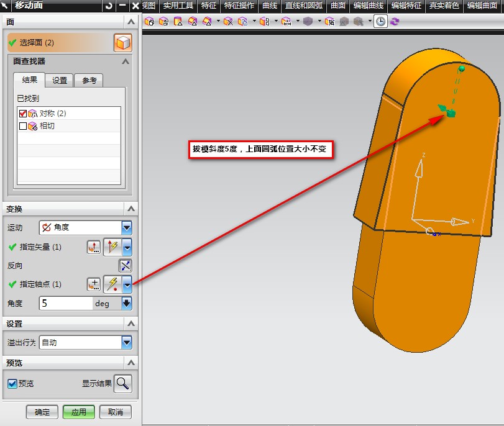This screenshot has height=426, width=504.
Task: Click the Move Face toolbar icon
Action: [x=149, y=22]
